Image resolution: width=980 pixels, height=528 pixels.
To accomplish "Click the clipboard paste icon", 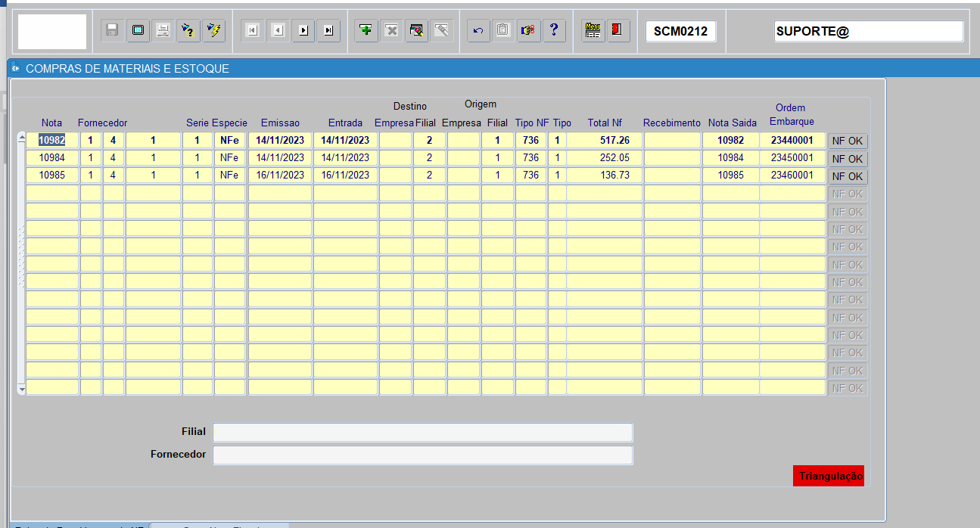I will tap(503, 30).
